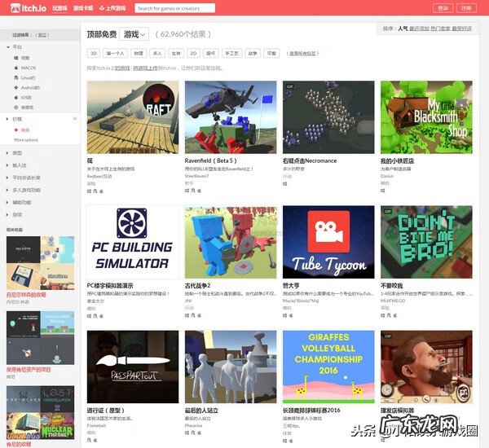Viewport: 489px width, 448px height.
Task: Open the Raft game thumbnail
Action: 133,117
